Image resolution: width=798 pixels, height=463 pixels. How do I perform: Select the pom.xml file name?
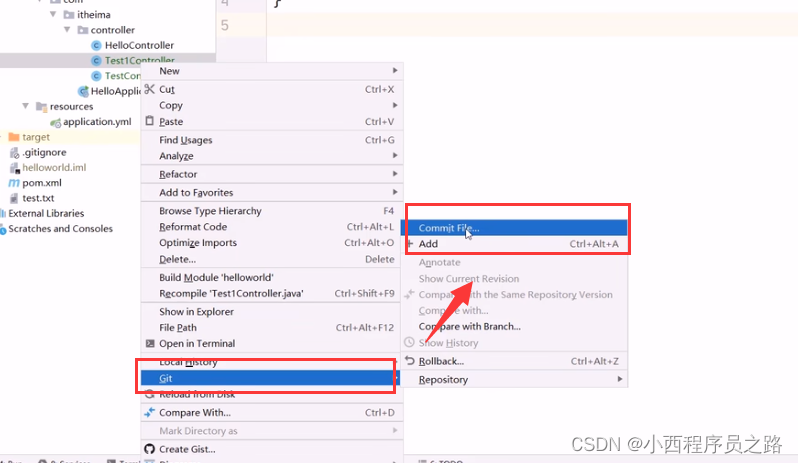[42, 183]
